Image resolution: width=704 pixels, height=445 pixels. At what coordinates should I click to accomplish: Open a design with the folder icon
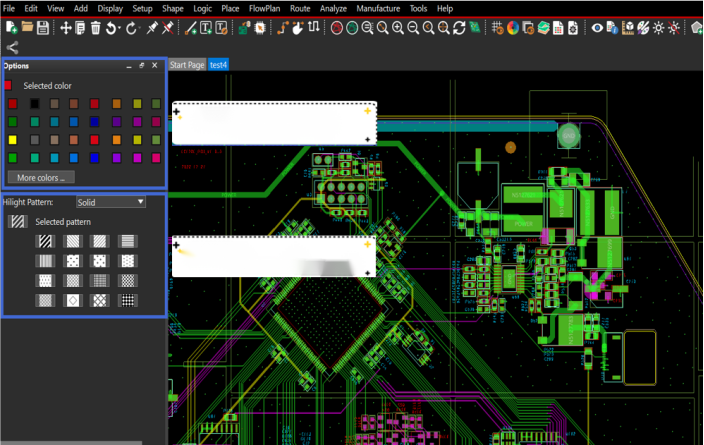[27, 28]
